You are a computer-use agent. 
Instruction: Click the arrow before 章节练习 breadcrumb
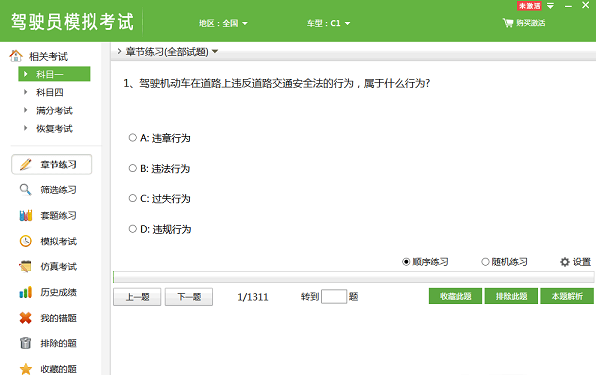pos(119,51)
